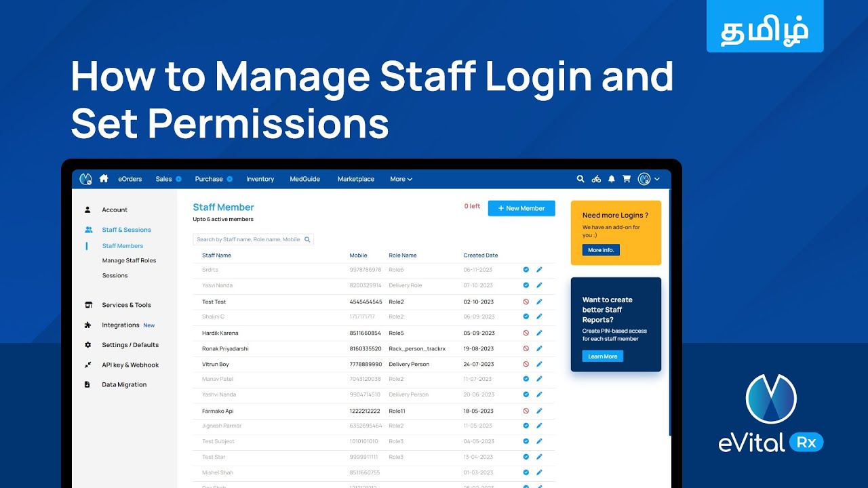Click the profile avatar in the navbar
The image size is (868, 488).
(x=644, y=179)
